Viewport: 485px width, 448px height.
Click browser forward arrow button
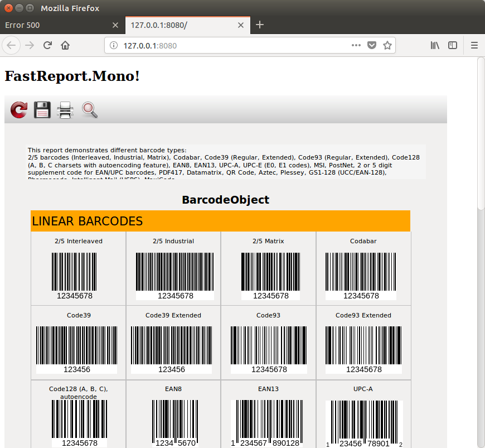coord(30,46)
